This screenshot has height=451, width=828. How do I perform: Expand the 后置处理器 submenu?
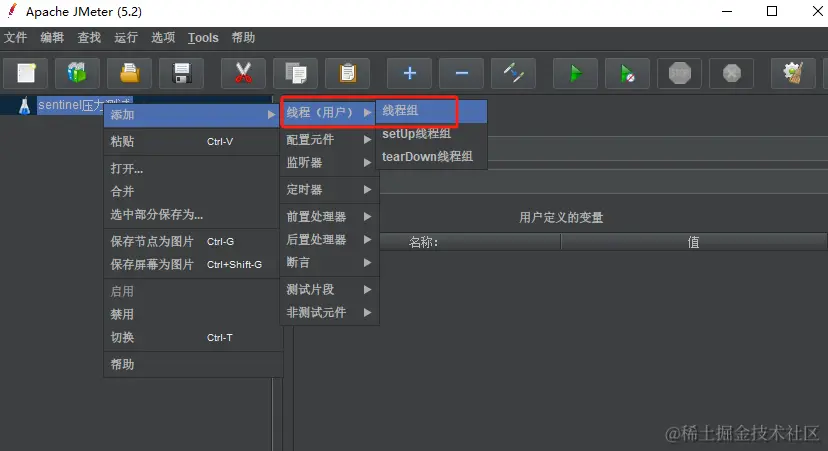[330, 240]
